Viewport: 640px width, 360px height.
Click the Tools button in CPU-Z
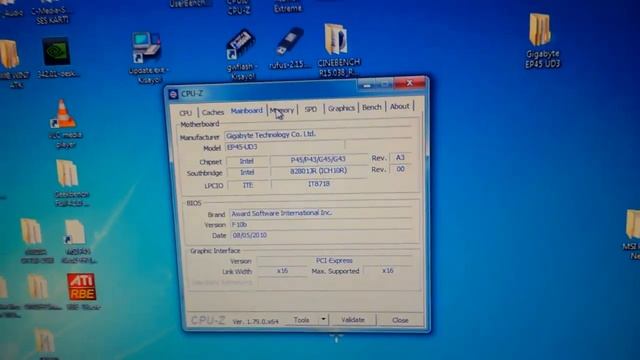[x=302, y=320]
